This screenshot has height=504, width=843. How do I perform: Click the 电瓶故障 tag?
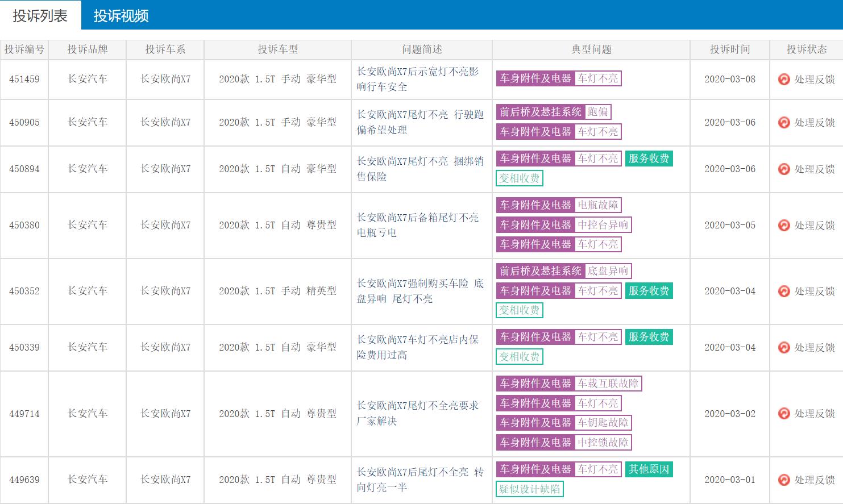coord(598,205)
